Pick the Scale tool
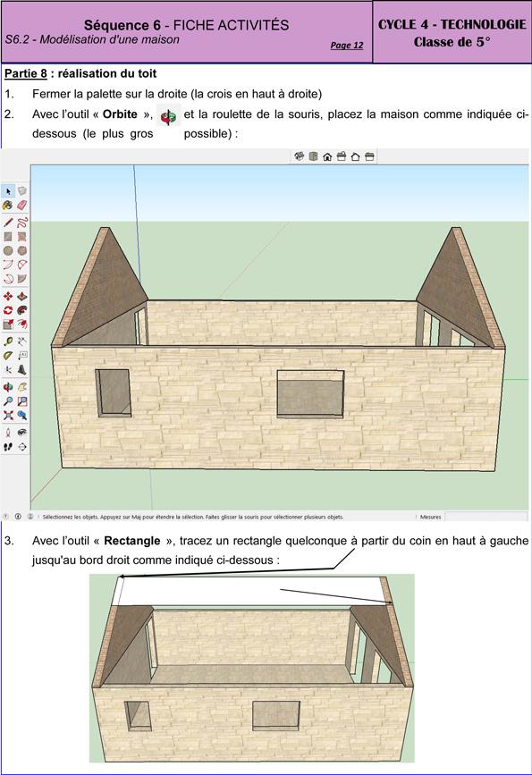532x775 pixels. click(8, 324)
